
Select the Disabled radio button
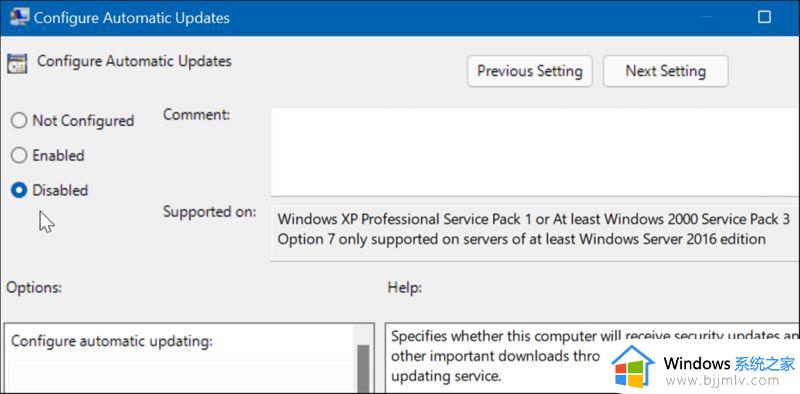(x=19, y=190)
